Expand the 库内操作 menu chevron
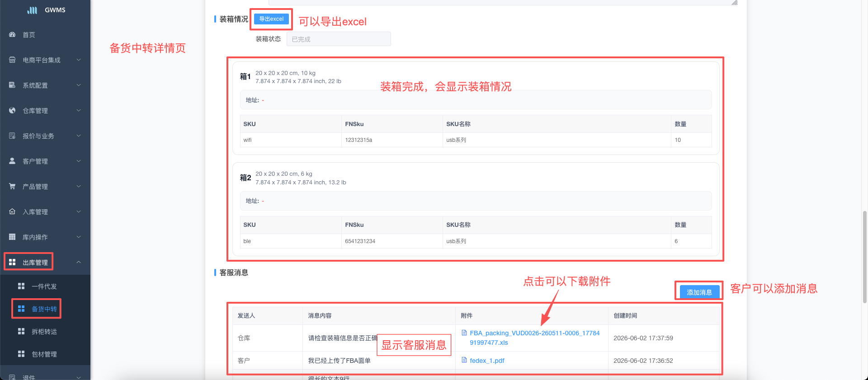Screen dimensions: 868x380 [x=79, y=237]
